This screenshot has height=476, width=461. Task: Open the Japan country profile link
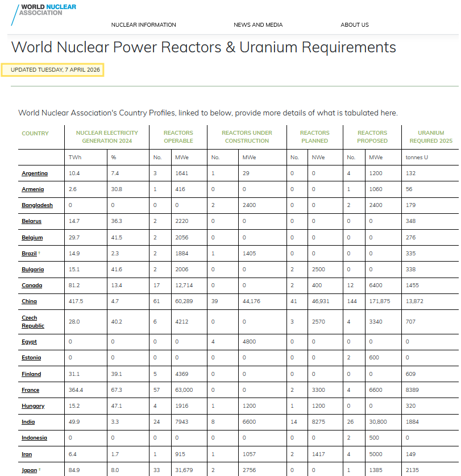29,470
